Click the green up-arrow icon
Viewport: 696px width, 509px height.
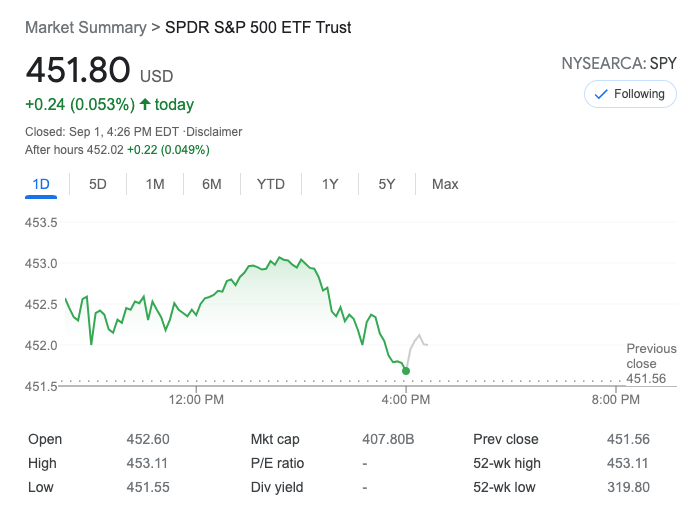click(x=145, y=104)
